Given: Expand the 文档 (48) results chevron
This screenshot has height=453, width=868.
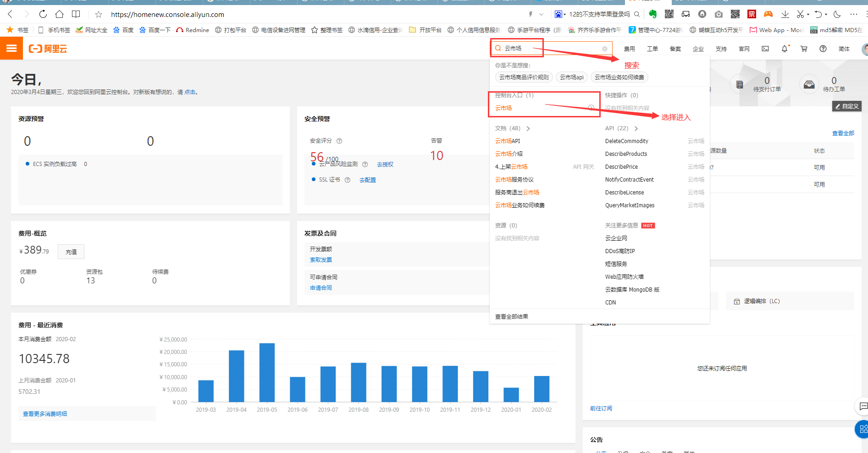Looking at the screenshot, I should (528, 128).
